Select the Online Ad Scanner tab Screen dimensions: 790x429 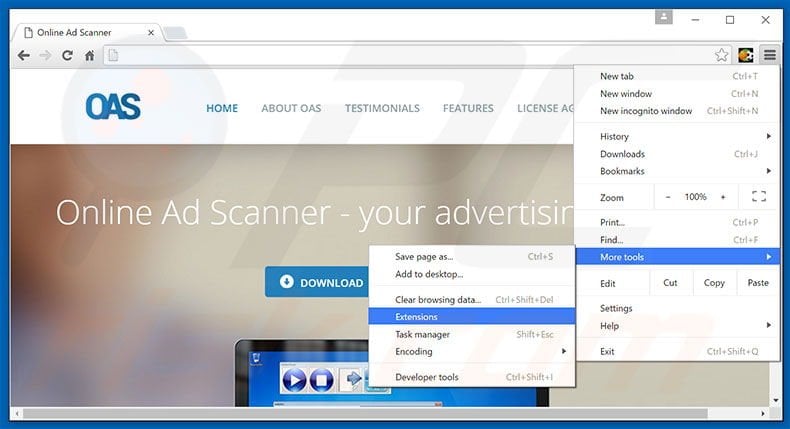tap(88, 33)
